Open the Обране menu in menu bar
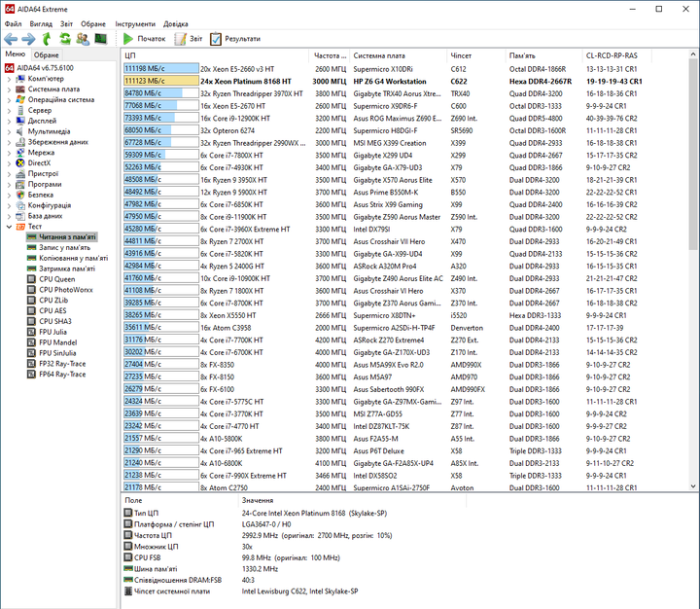The image size is (700, 609). click(x=93, y=23)
